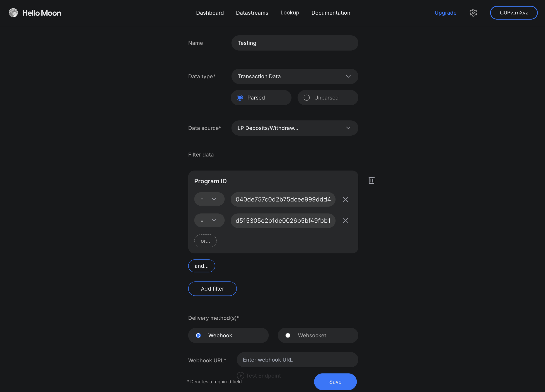The width and height of the screenshot is (545, 392).
Task: Click the d515305e2b1de0026b5bf49fbb1 input field
Action: tap(283, 221)
